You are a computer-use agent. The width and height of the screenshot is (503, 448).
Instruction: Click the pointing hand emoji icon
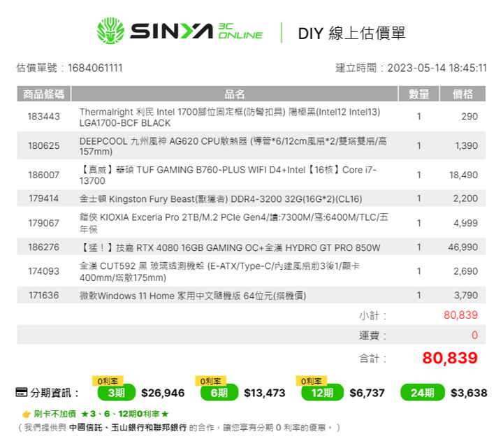tap(27, 414)
